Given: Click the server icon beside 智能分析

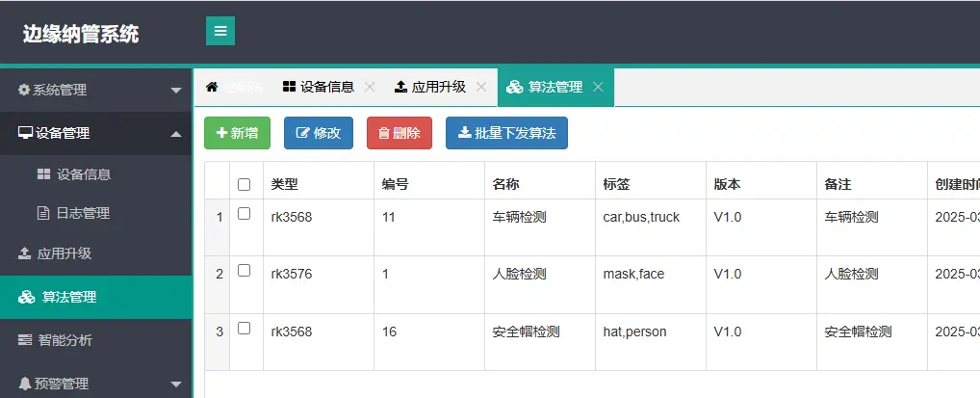Looking at the screenshot, I should [x=24, y=340].
